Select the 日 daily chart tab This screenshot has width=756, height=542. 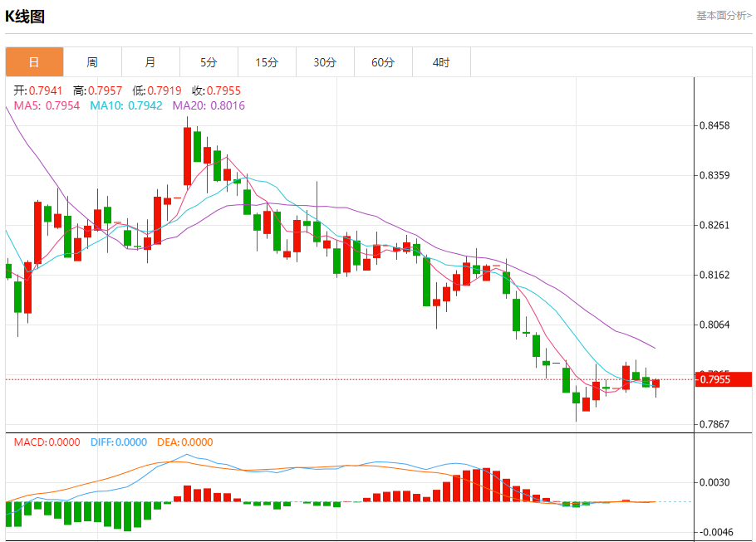coord(34,62)
